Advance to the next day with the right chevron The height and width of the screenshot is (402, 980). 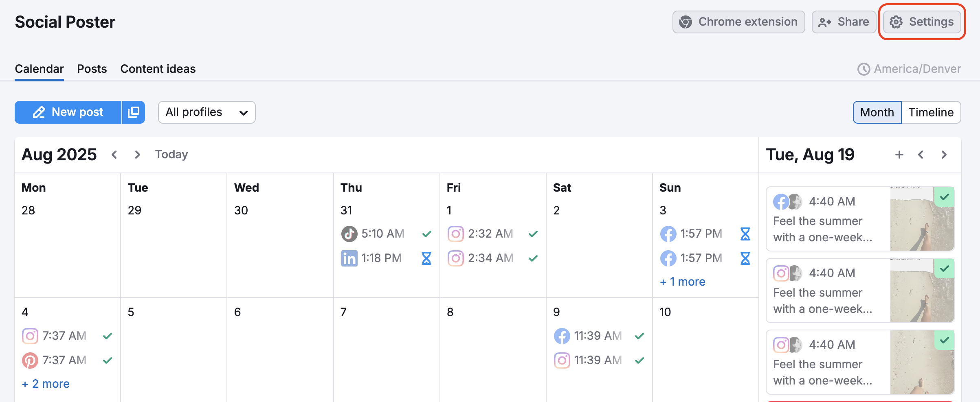coord(944,155)
